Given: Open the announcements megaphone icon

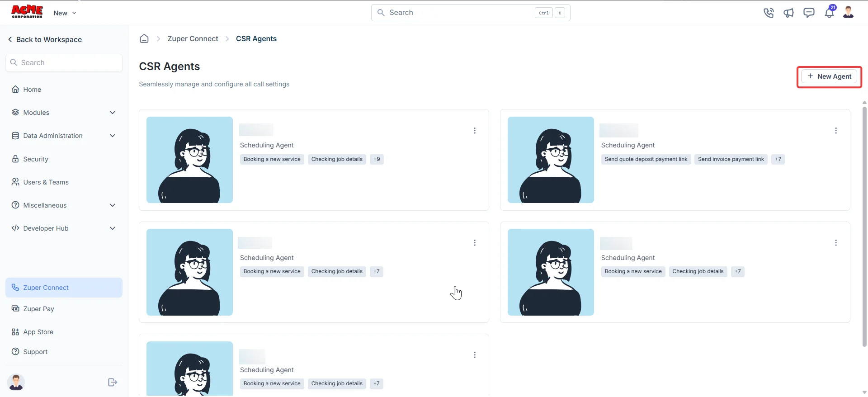Looking at the screenshot, I should tap(789, 13).
